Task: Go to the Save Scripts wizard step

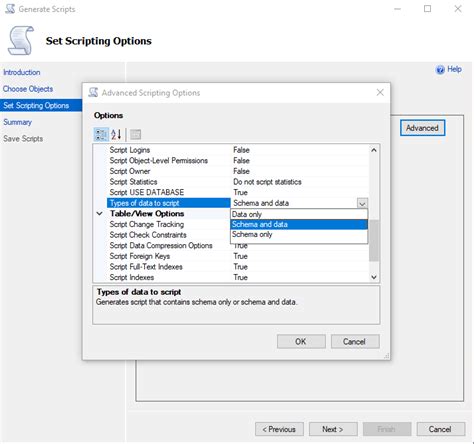Action: 23,139
